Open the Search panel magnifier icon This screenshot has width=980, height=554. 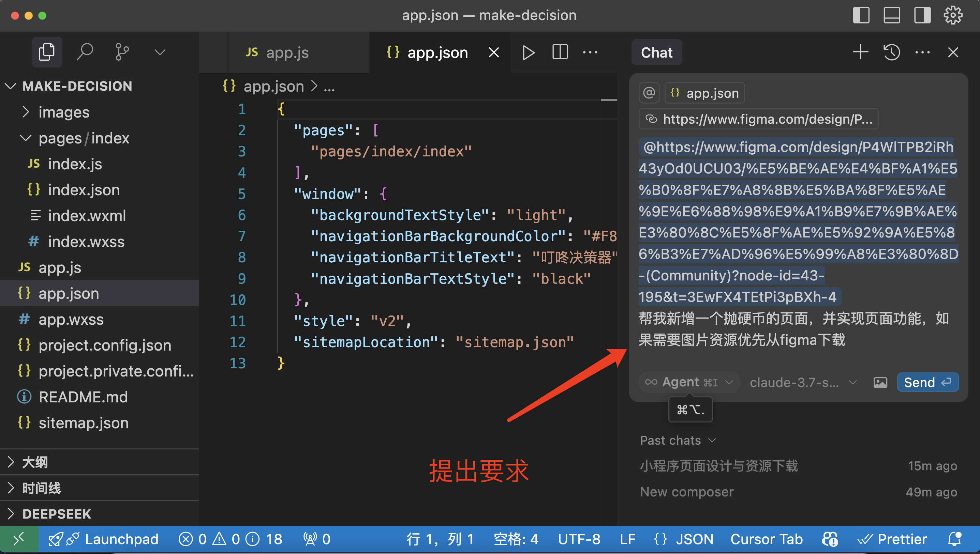(x=85, y=52)
